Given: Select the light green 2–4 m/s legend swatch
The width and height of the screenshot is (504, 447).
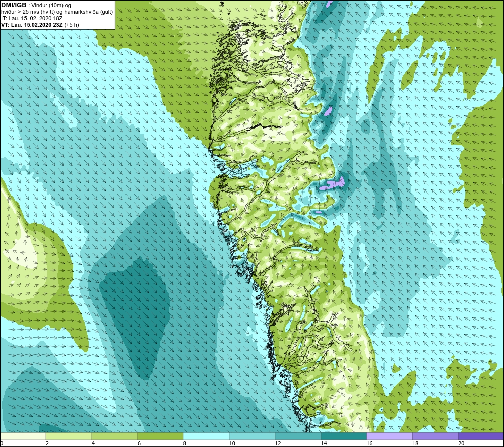Looking at the screenshot, I should 69,436.
